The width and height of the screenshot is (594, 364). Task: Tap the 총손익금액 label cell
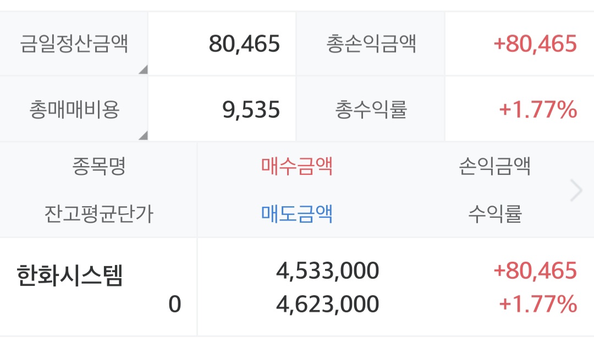(371, 43)
